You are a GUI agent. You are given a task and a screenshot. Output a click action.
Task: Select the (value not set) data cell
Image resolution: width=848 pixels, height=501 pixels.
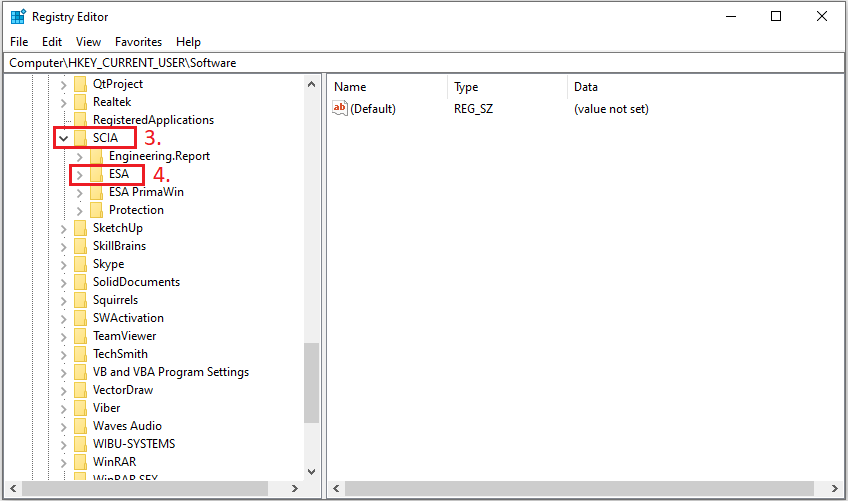[x=611, y=109]
